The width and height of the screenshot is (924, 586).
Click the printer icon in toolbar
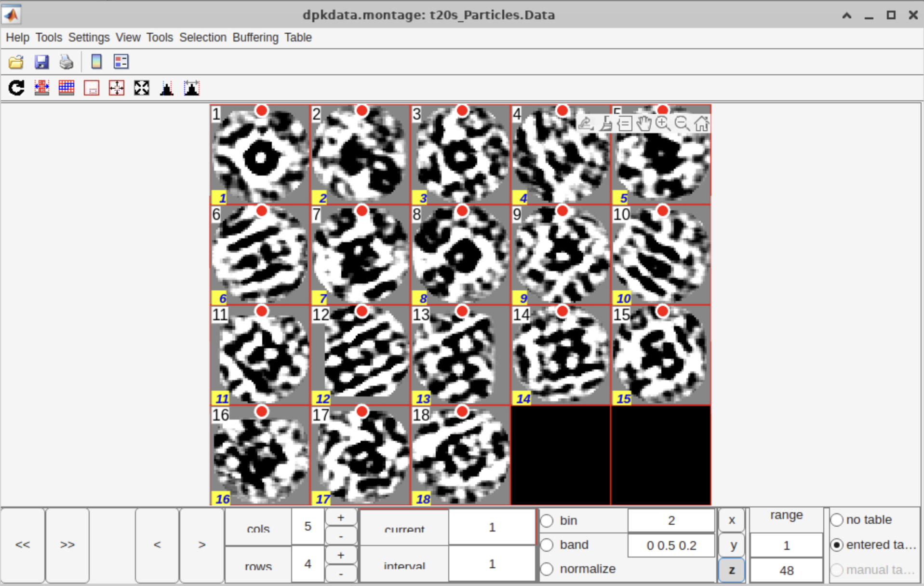(x=67, y=62)
